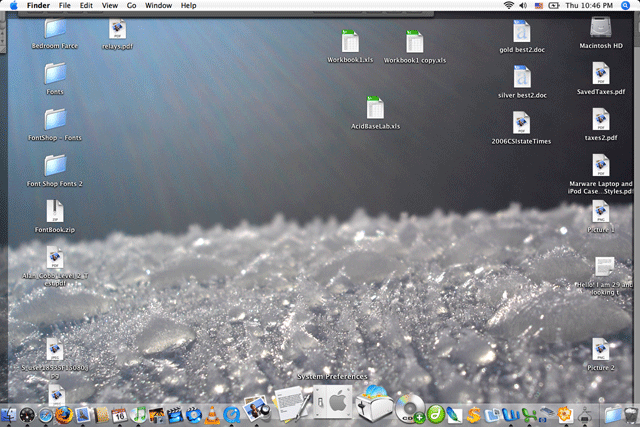Open the orange dollar sign app
Screen dimensions: 640x427
point(473,415)
